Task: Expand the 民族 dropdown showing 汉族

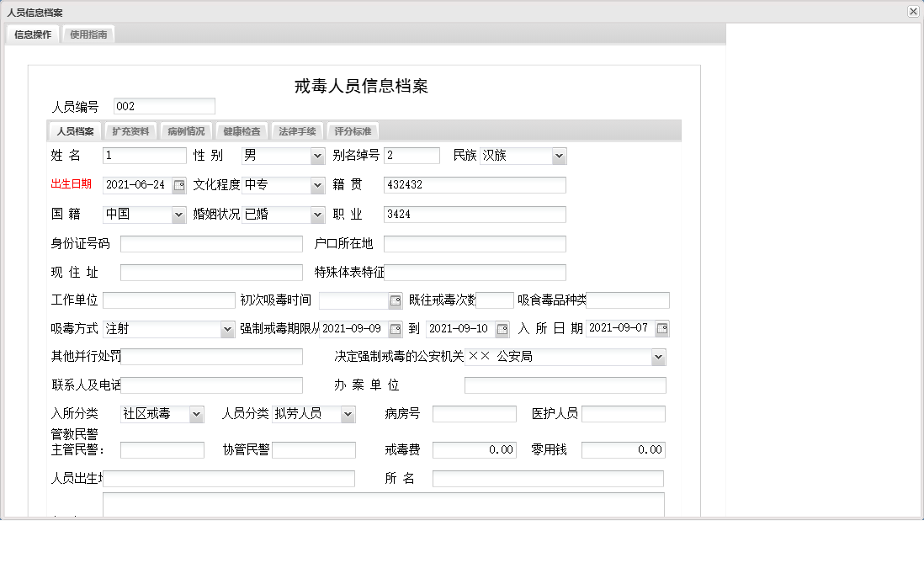Action: click(558, 155)
